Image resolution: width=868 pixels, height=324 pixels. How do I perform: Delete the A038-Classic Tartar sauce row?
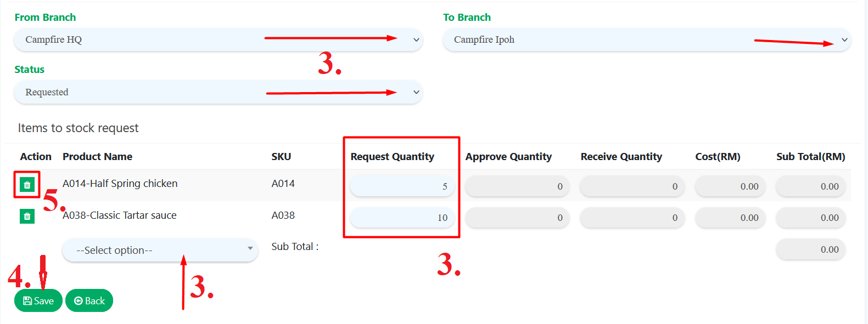26,216
